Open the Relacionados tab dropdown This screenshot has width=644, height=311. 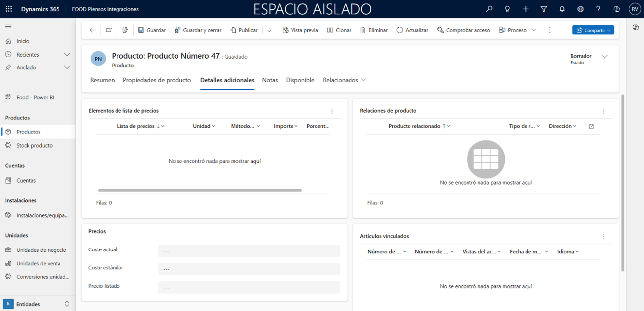344,80
